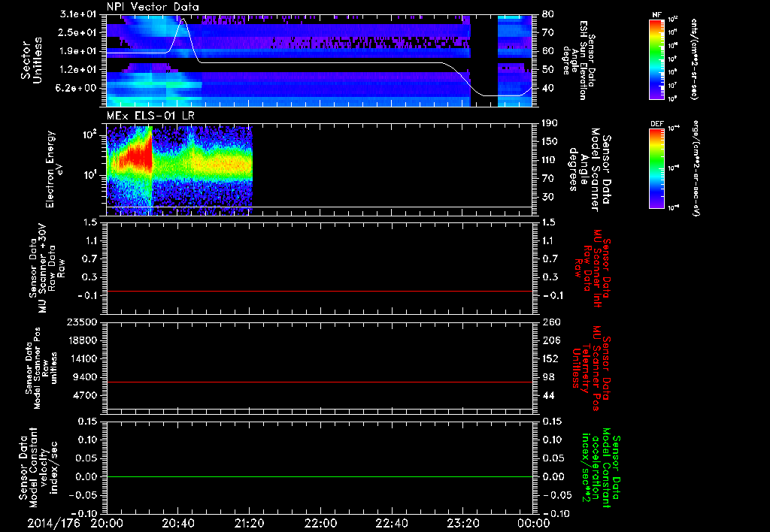Click the "23:20" time tick label
The height and width of the screenshot is (532, 770).
[462, 523]
